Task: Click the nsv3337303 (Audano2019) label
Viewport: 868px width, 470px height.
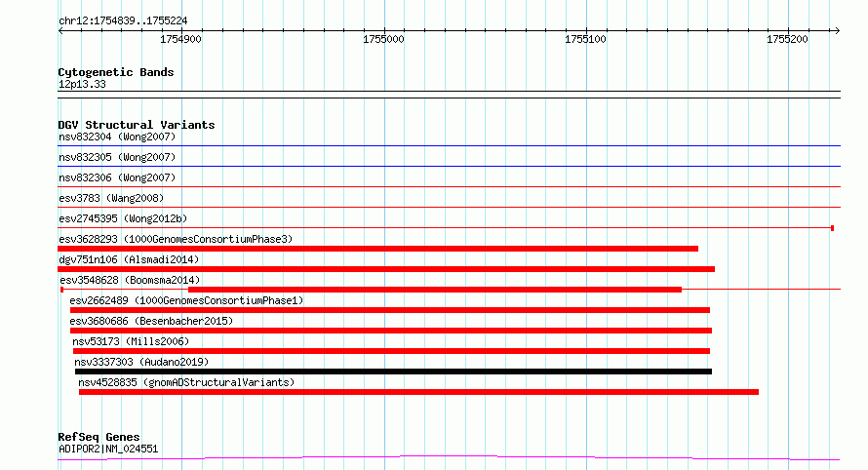Action: [x=141, y=362]
